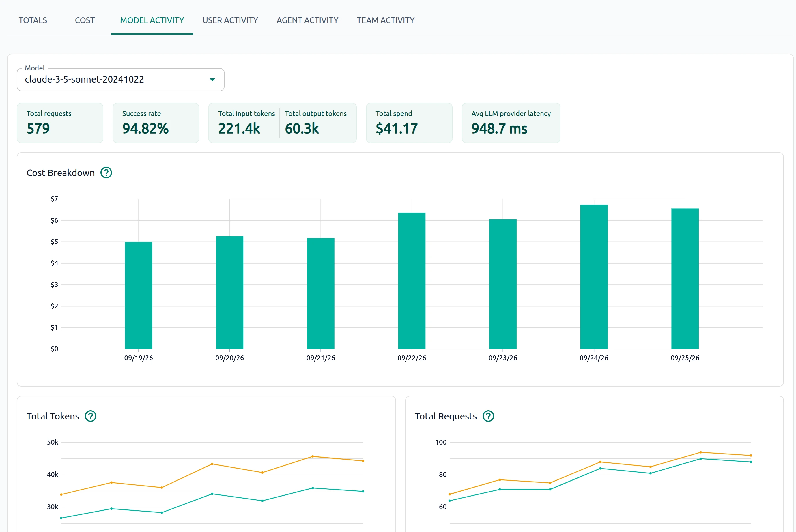
Task: Select the MODEL ACTIVITY tab
Action: [152, 20]
